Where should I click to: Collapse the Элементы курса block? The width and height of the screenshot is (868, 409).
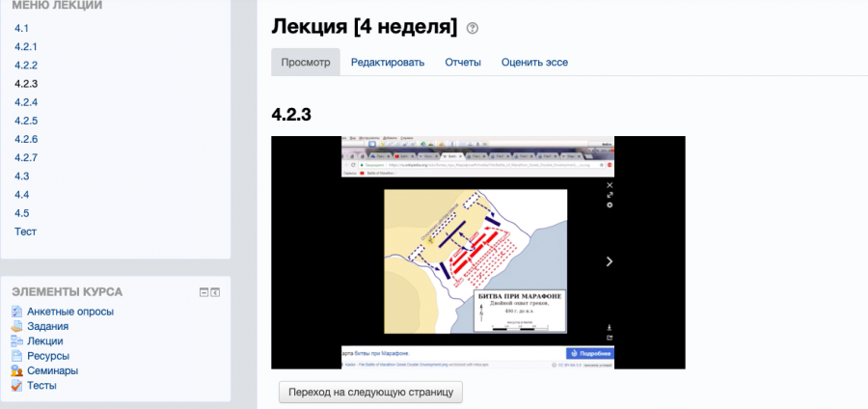click(203, 292)
